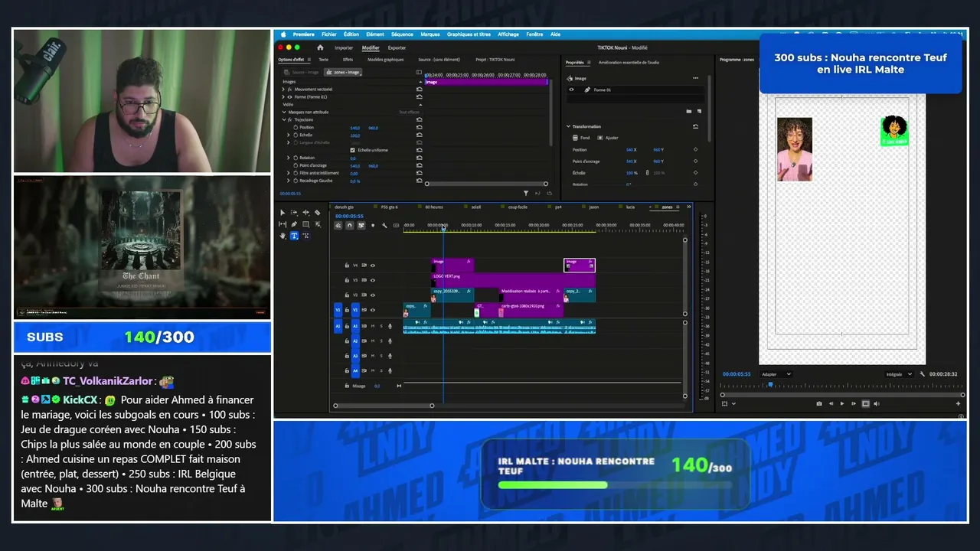Toggle V2 track visibility eye

373,295
